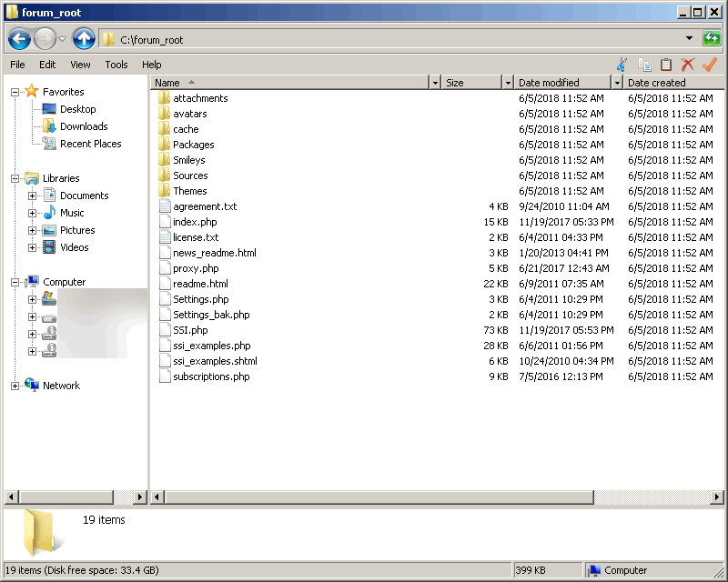Click the red Delete icon
Viewport: 728px width, 582px height.
coord(688,65)
